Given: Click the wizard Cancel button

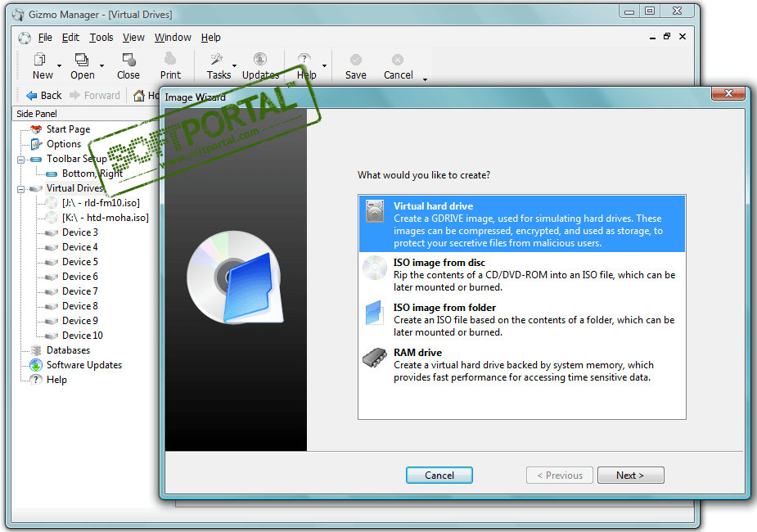Looking at the screenshot, I should (439, 475).
